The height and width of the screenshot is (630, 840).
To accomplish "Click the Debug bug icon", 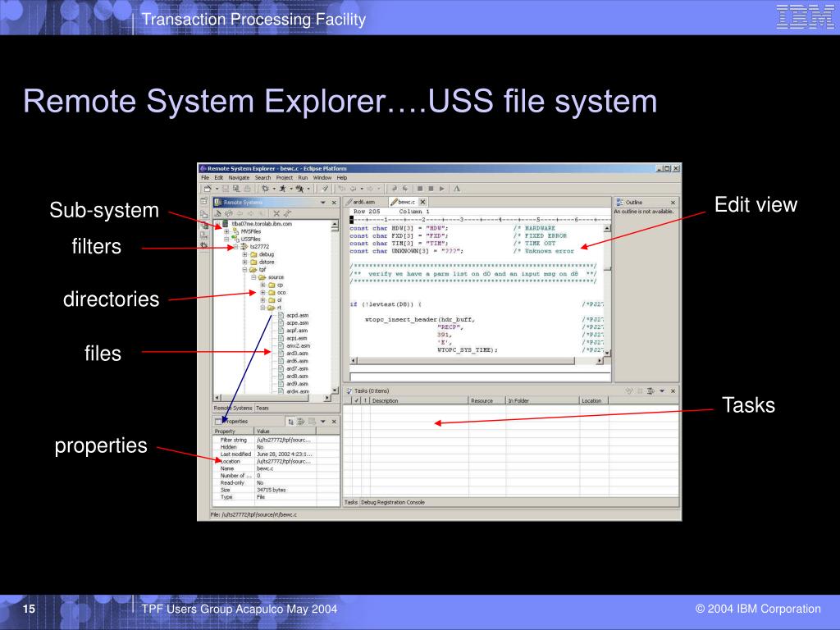I will pos(265,189).
